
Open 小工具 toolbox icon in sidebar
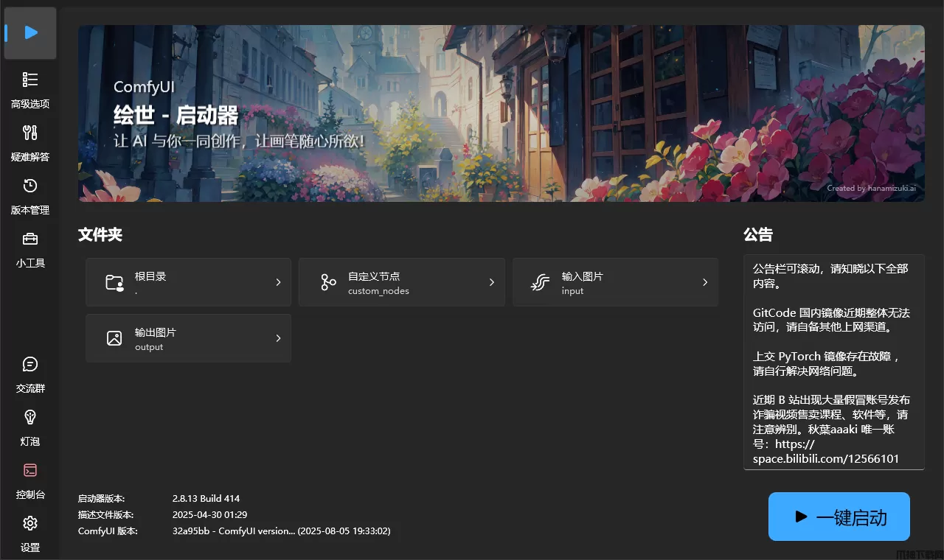pos(30,239)
